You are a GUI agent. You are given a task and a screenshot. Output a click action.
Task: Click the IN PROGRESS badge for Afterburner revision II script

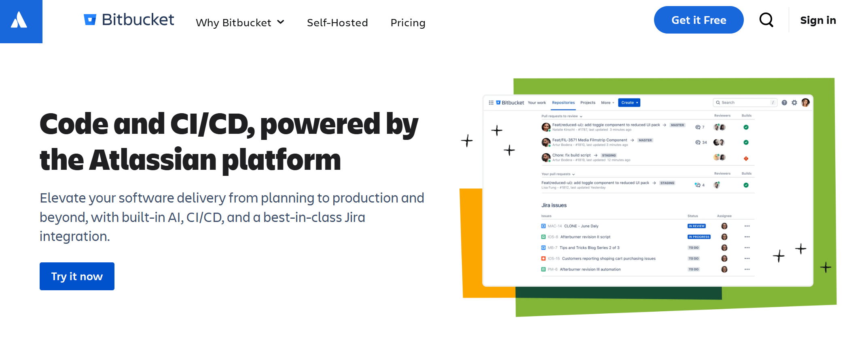click(x=699, y=237)
